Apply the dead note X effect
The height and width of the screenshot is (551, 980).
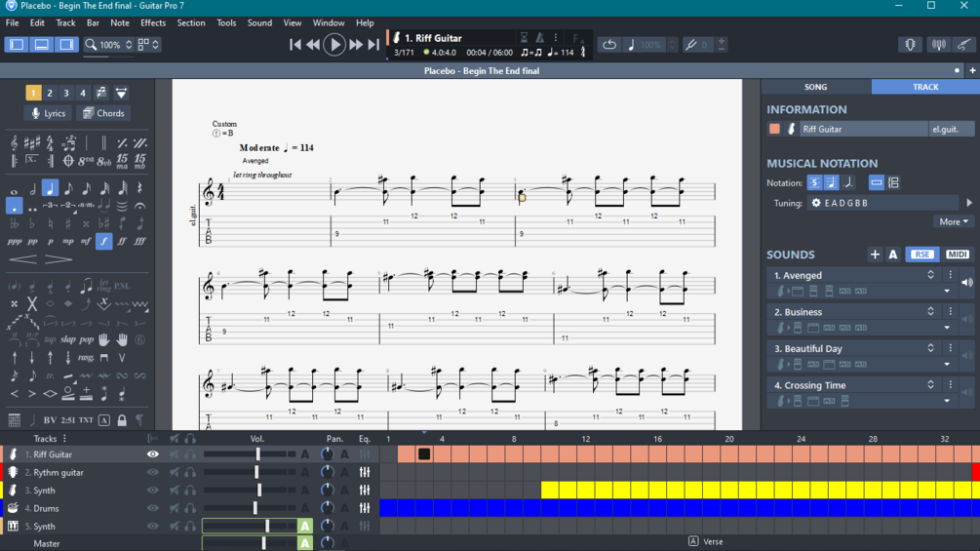click(32, 304)
